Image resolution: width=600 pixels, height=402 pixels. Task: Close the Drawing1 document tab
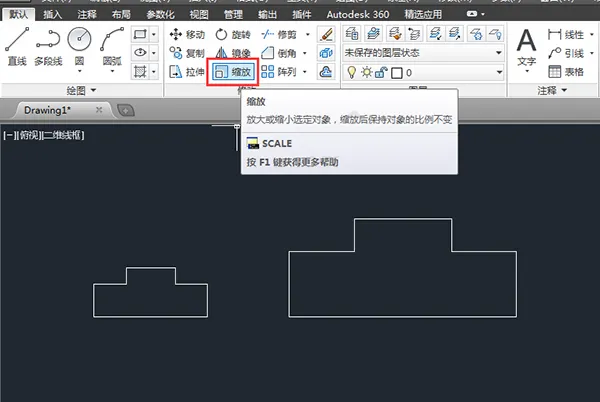99,110
